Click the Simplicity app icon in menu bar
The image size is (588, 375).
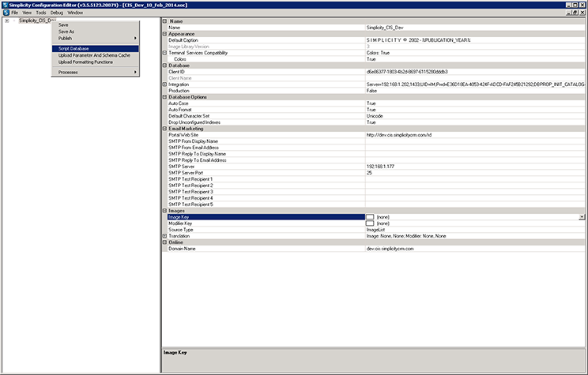tap(6, 13)
